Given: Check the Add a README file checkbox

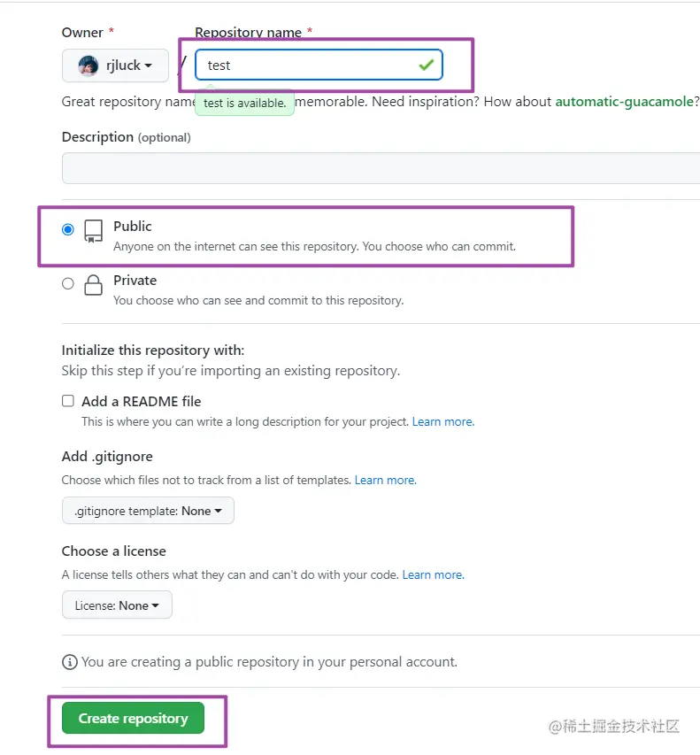Looking at the screenshot, I should pos(68,401).
